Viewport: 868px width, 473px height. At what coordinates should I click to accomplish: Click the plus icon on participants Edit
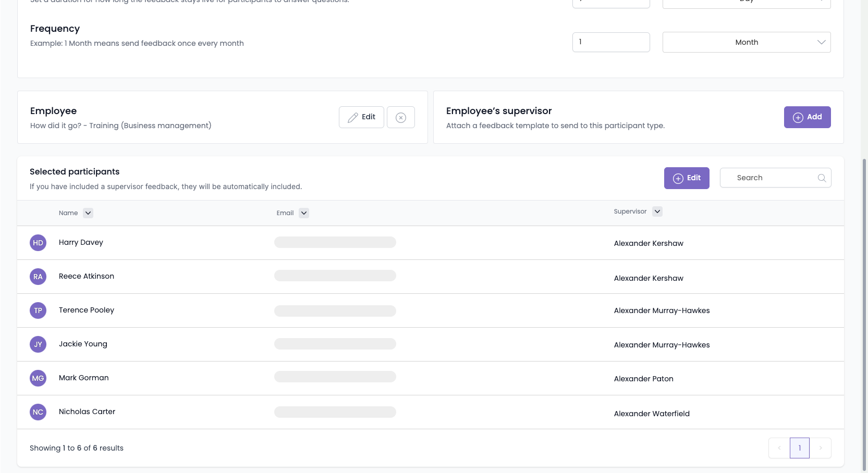click(x=678, y=179)
